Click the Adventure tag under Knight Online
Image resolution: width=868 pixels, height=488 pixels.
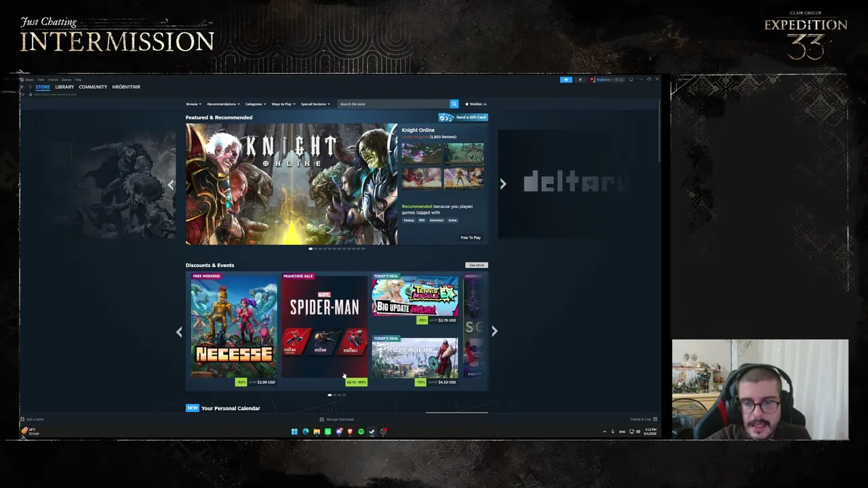436,220
